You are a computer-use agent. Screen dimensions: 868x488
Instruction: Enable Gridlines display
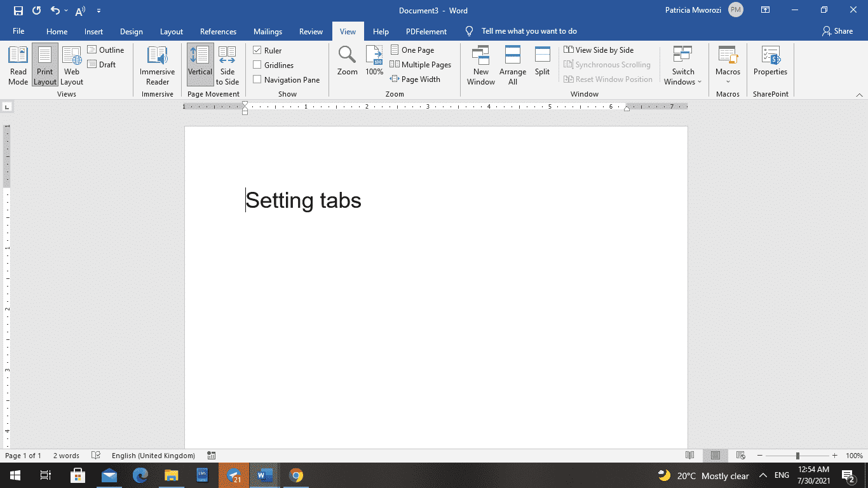[257, 64]
